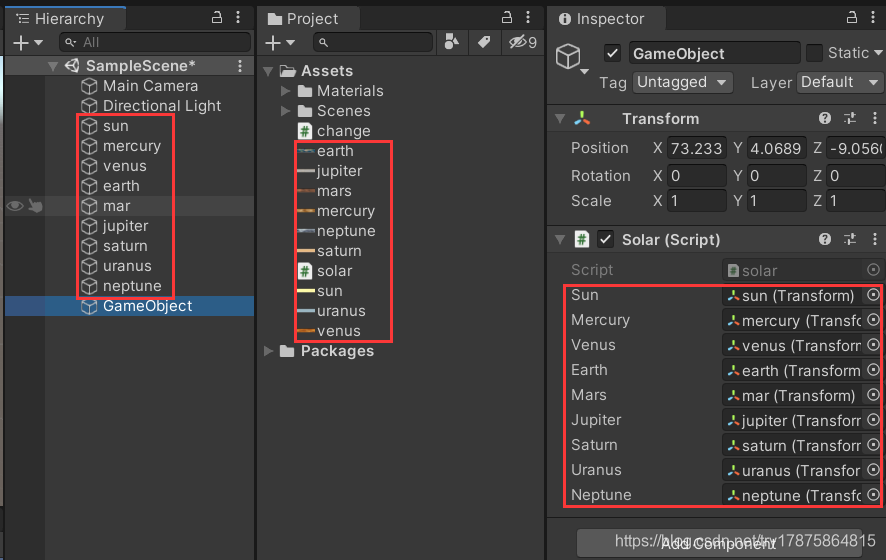
Task: Open Transform component options menu
Action: pos(875,118)
